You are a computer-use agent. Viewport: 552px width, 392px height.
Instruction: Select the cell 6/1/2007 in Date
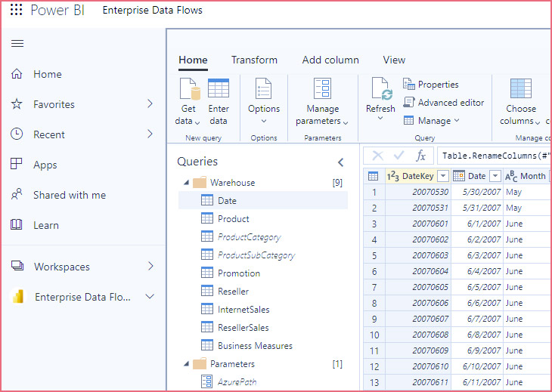pyautogui.click(x=477, y=224)
